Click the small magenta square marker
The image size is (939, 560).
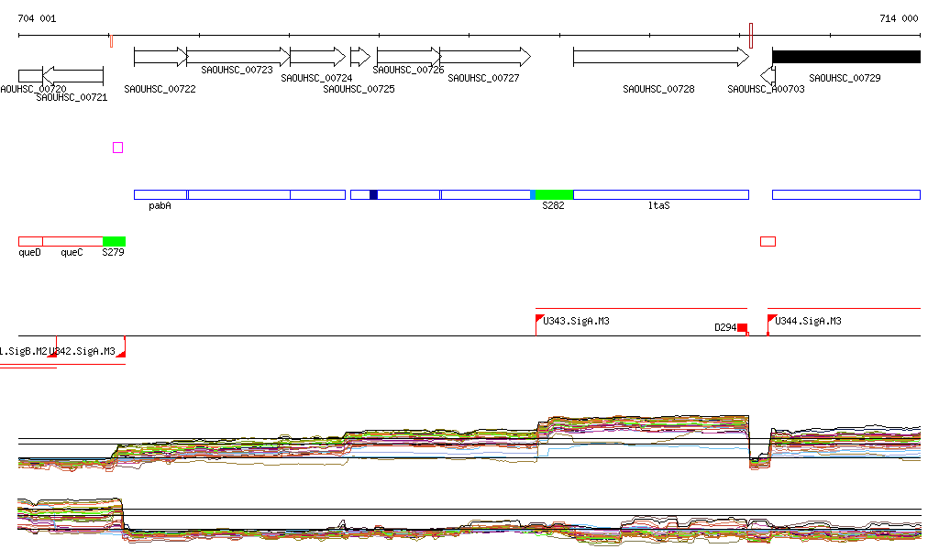117,148
